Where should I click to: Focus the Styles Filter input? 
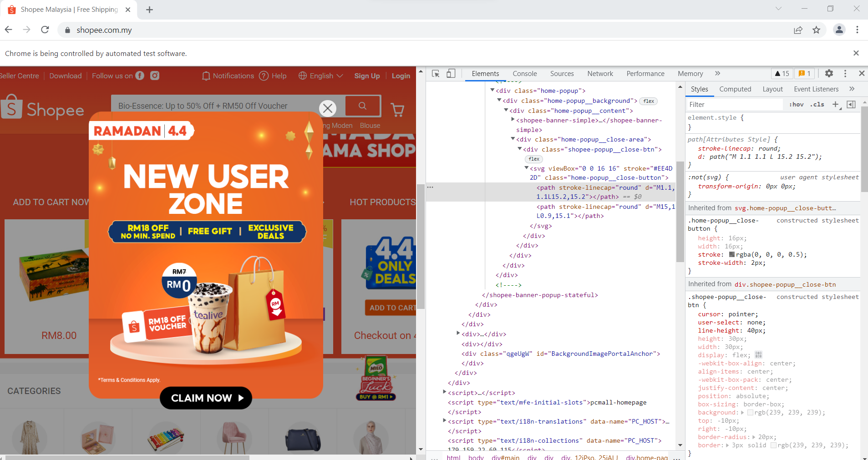click(x=735, y=105)
